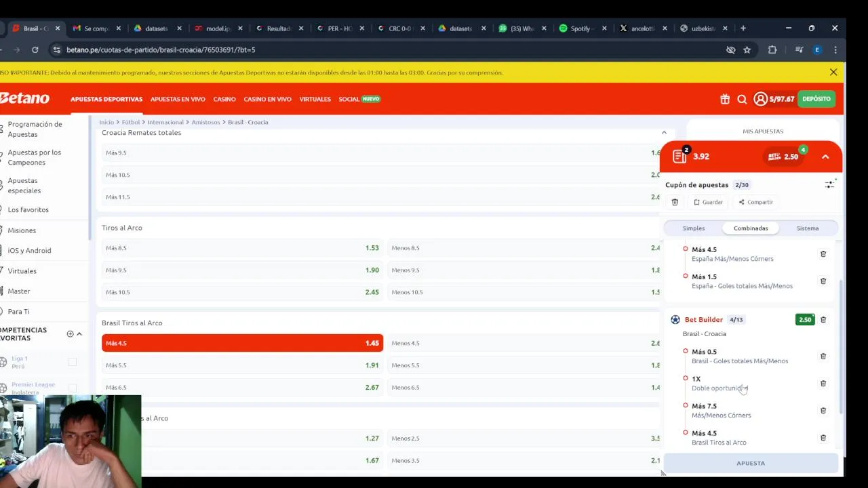Click the green Depósito button
The height and width of the screenshot is (488, 868).
[x=816, y=99]
